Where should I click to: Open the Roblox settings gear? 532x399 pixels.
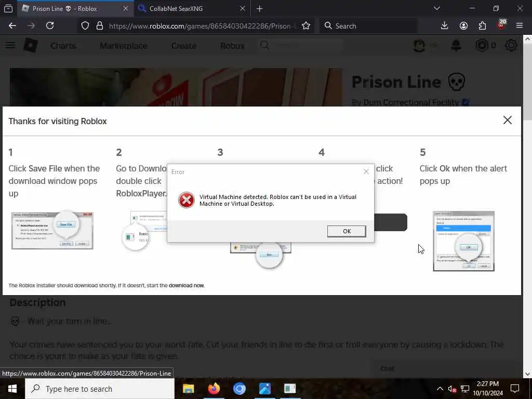tap(511, 46)
